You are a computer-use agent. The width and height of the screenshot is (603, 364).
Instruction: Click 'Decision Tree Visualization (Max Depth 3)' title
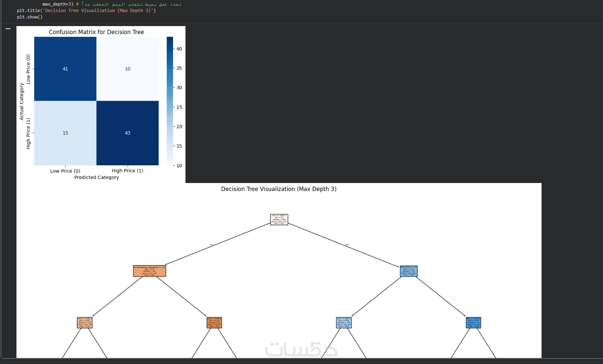click(279, 189)
